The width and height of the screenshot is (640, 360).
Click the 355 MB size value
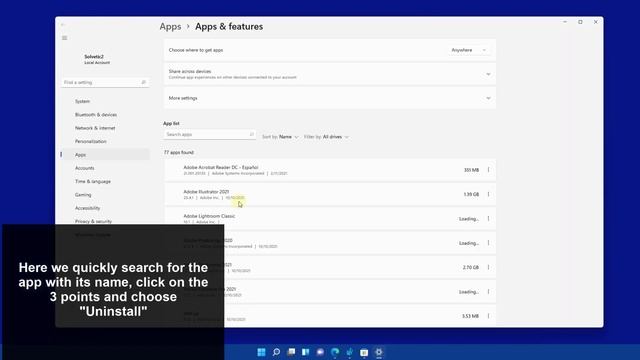(x=471, y=170)
